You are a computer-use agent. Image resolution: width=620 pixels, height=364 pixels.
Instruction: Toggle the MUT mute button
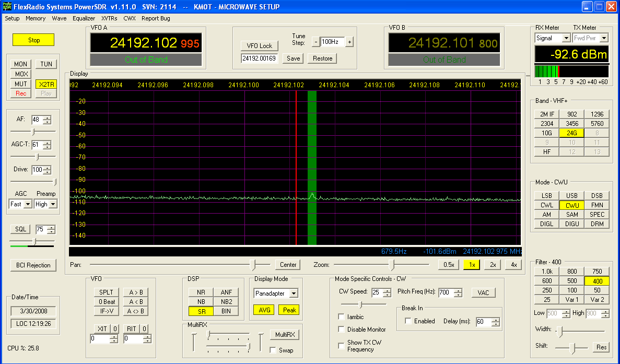click(x=21, y=84)
